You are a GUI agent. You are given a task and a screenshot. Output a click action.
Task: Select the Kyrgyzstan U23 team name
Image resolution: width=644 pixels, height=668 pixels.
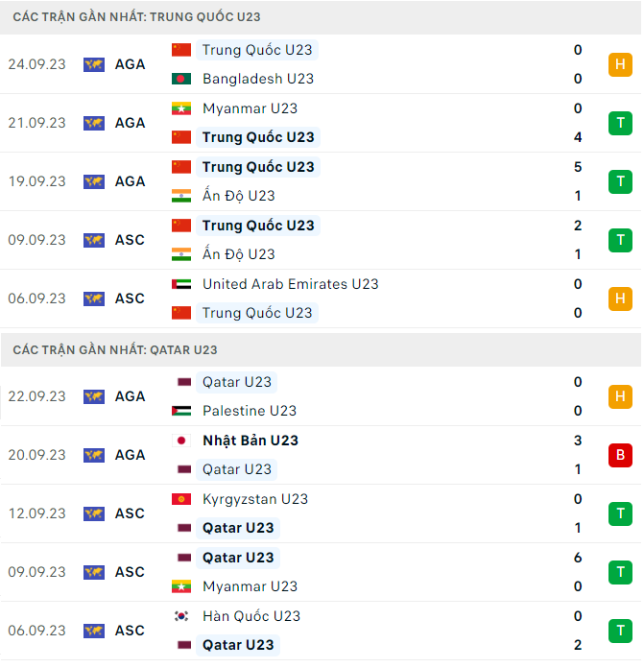[x=255, y=499]
